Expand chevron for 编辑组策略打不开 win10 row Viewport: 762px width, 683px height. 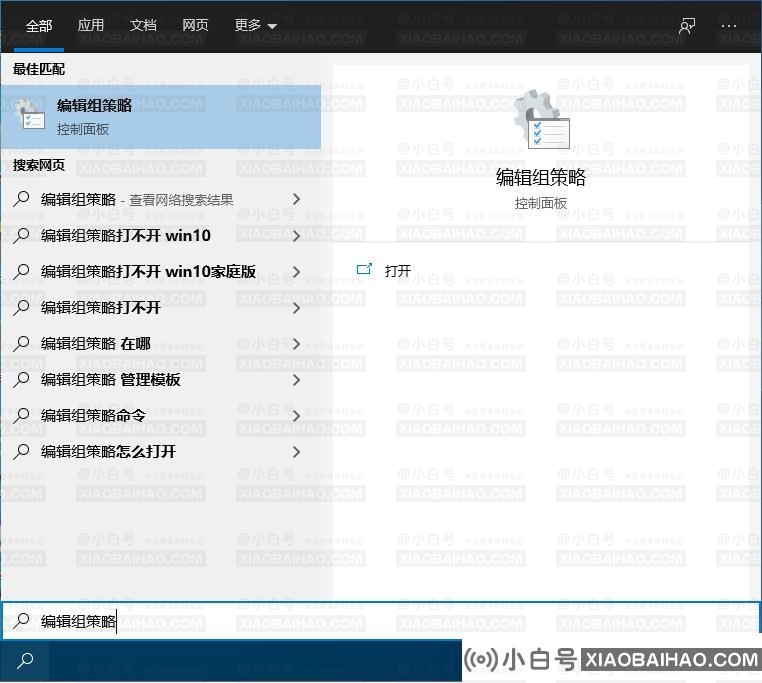(296, 236)
